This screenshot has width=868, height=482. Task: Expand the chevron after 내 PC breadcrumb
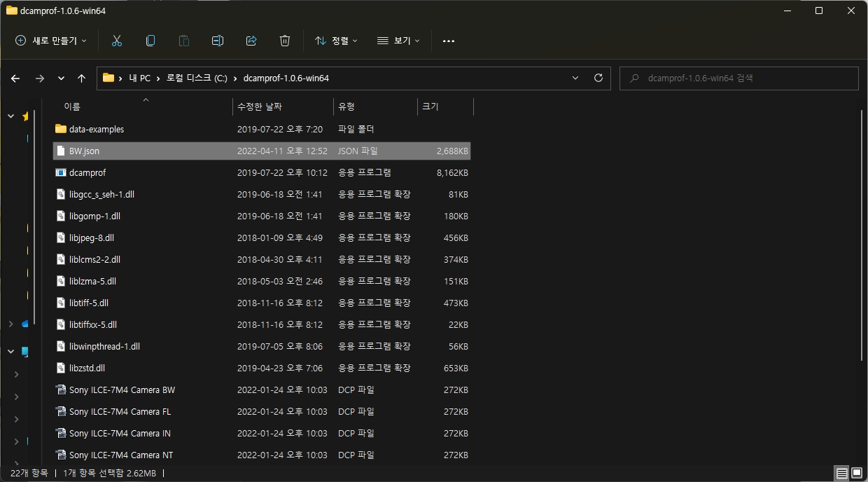pyautogui.click(x=159, y=78)
